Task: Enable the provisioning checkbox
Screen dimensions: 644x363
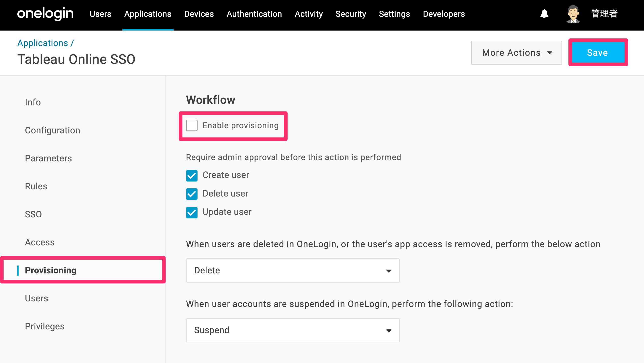Action: pos(192,125)
